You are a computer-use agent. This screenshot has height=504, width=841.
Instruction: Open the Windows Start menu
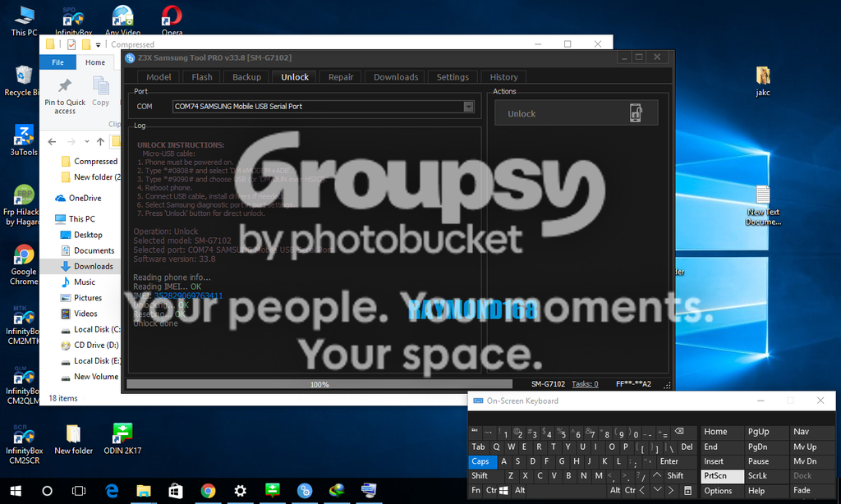point(16,491)
